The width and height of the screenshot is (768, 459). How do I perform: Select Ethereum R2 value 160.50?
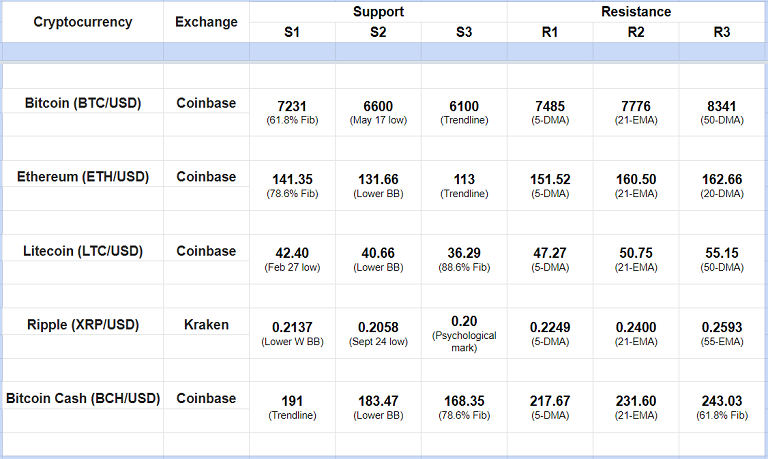point(636,179)
